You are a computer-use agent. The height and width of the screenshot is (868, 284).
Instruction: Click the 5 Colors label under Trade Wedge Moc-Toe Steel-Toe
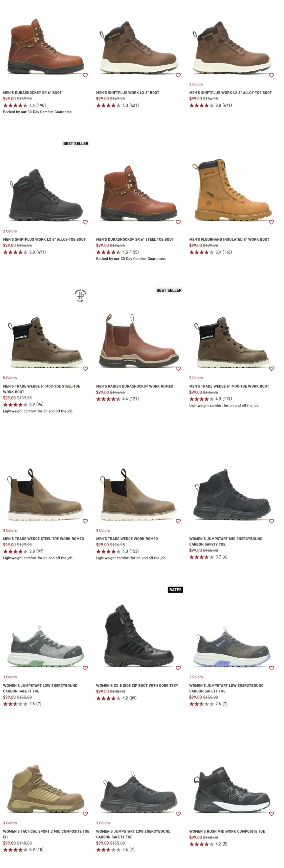(10, 378)
